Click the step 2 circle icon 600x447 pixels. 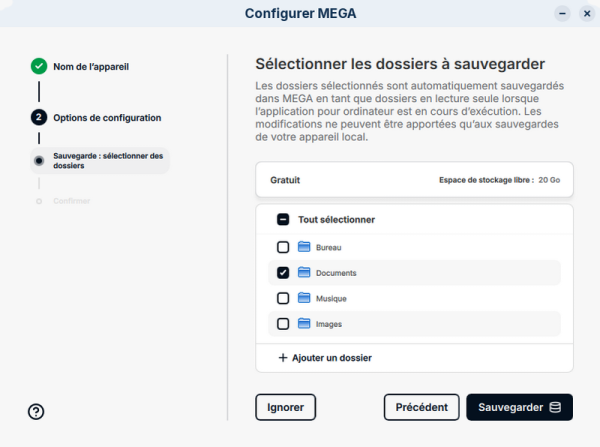pos(39,117)
